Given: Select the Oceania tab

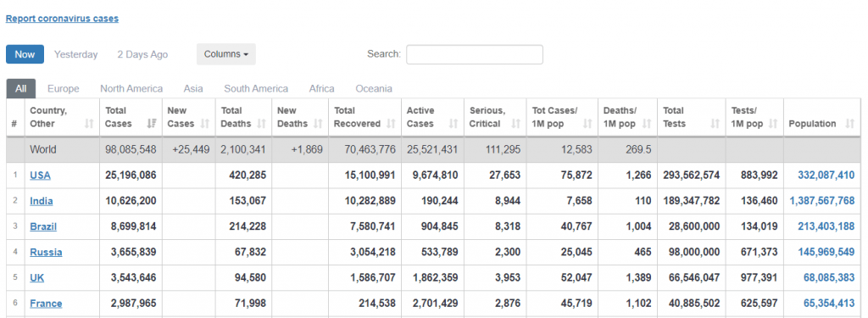Looking at the screenshot, I should point(374,89).
